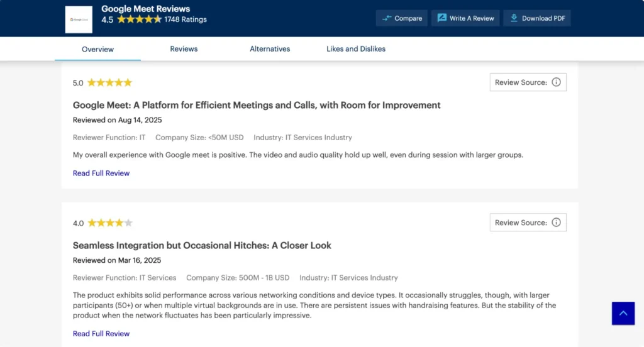Click 'Reviewed on Mar 16, 2025' text
Image resolution: width=644 pixels, height=347 pixels.
pyautogui.click(x=116, y=260)
